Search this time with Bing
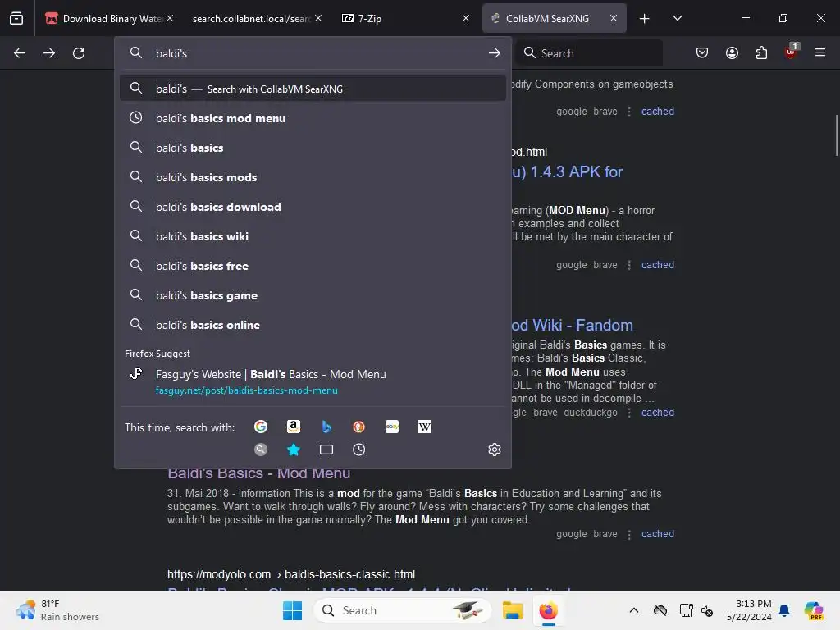The height and width of the screenshot is (630, 840). point(326,427)
